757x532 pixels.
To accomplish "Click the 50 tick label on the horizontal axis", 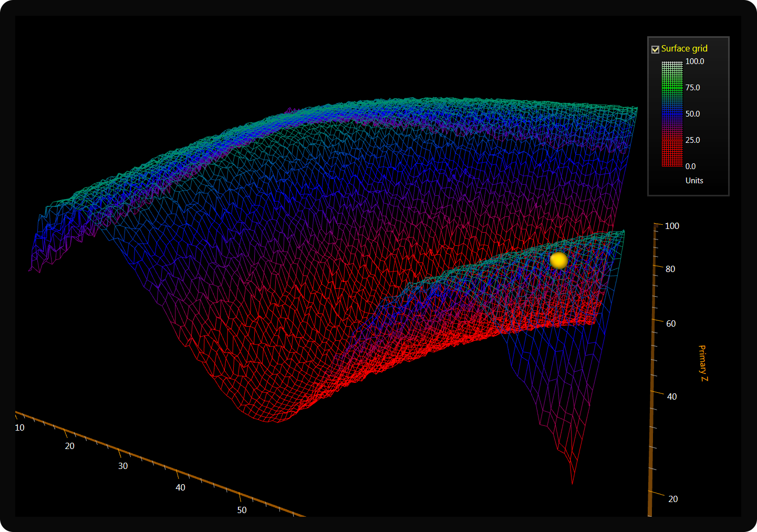I will click(242, 510).
